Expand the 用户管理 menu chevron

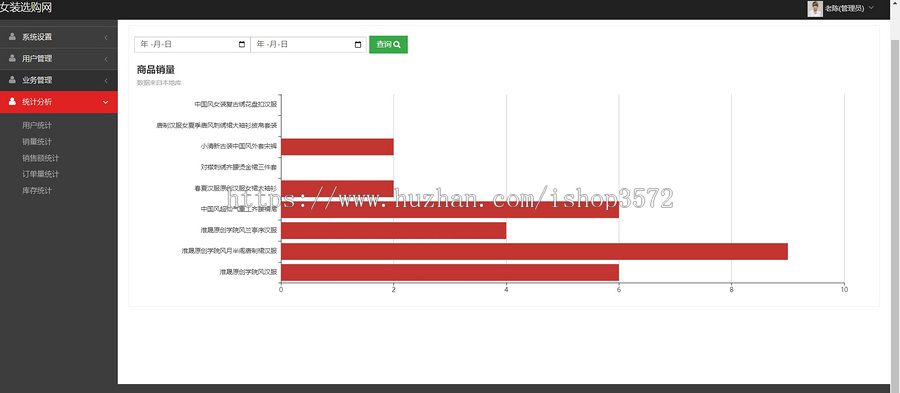pyautogui.click(x=106, y=59)
